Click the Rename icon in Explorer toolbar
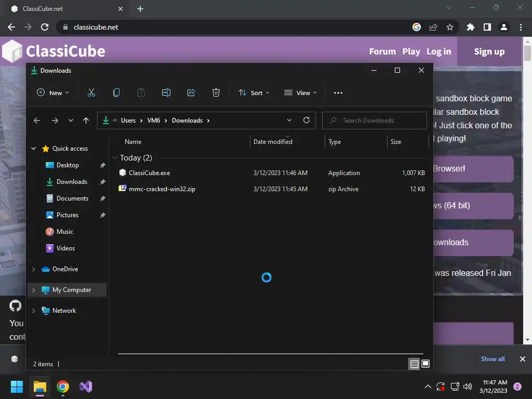 click(166, 92)
